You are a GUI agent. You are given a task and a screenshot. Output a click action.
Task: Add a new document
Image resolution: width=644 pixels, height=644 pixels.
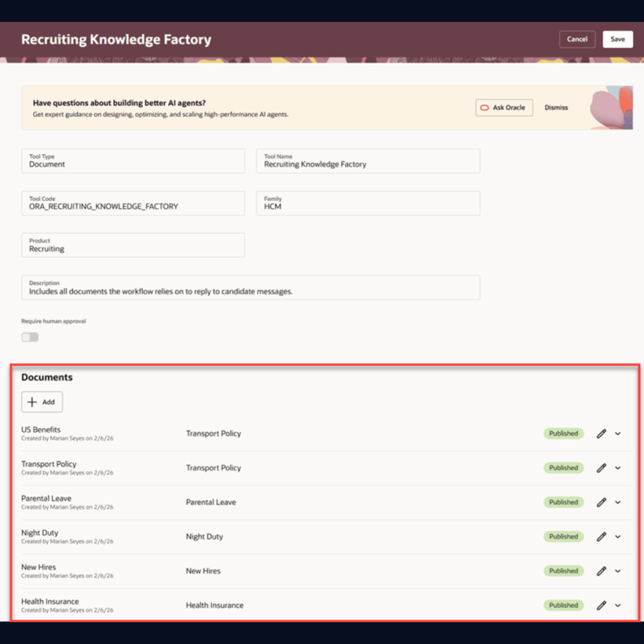pyautogui.click(x=42, y=402)
